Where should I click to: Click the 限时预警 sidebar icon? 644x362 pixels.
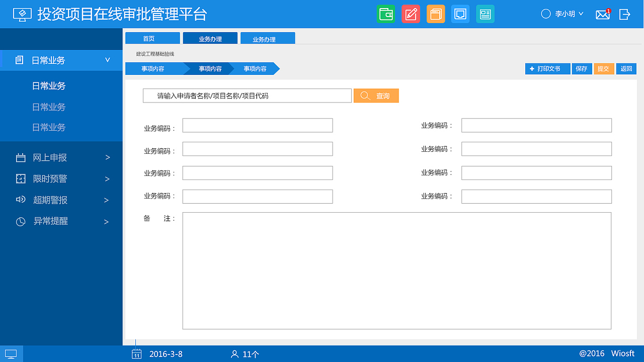pos(21,179)
